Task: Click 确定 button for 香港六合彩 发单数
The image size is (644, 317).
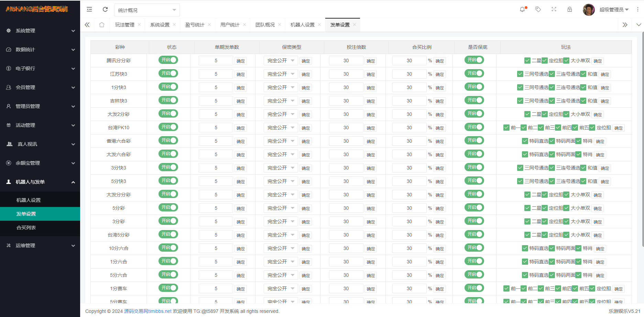Action: [x=240, y=141]
